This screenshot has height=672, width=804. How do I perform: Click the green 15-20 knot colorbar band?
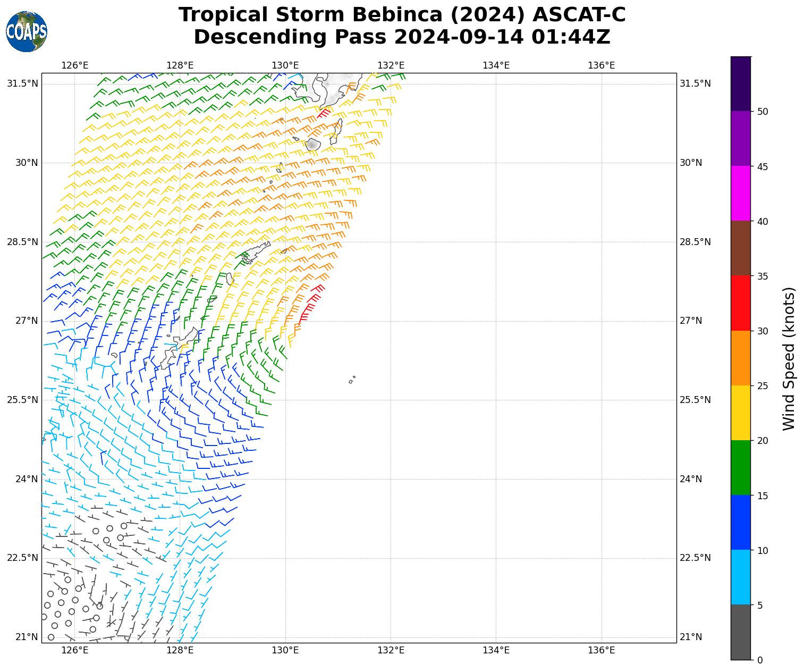coord(740,467)
